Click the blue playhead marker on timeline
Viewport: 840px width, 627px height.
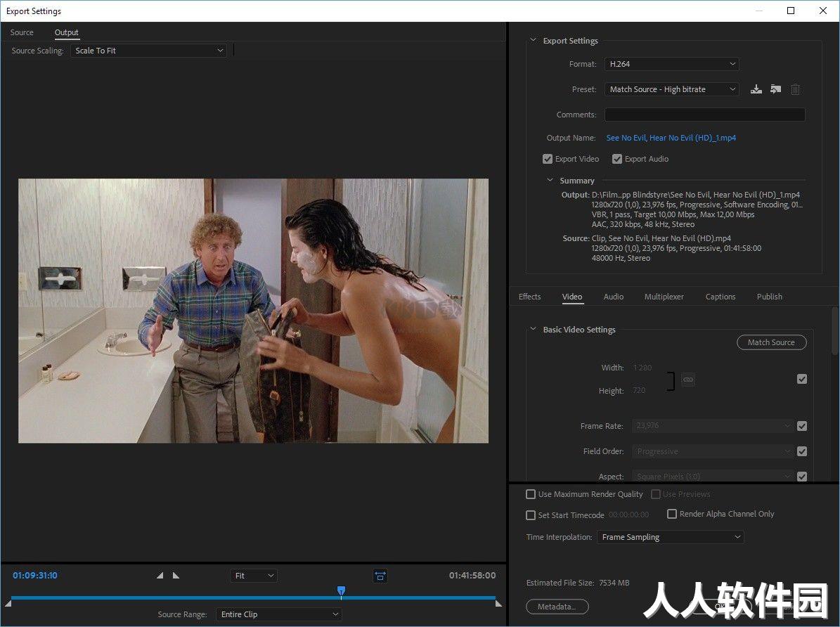pos(341,590)
